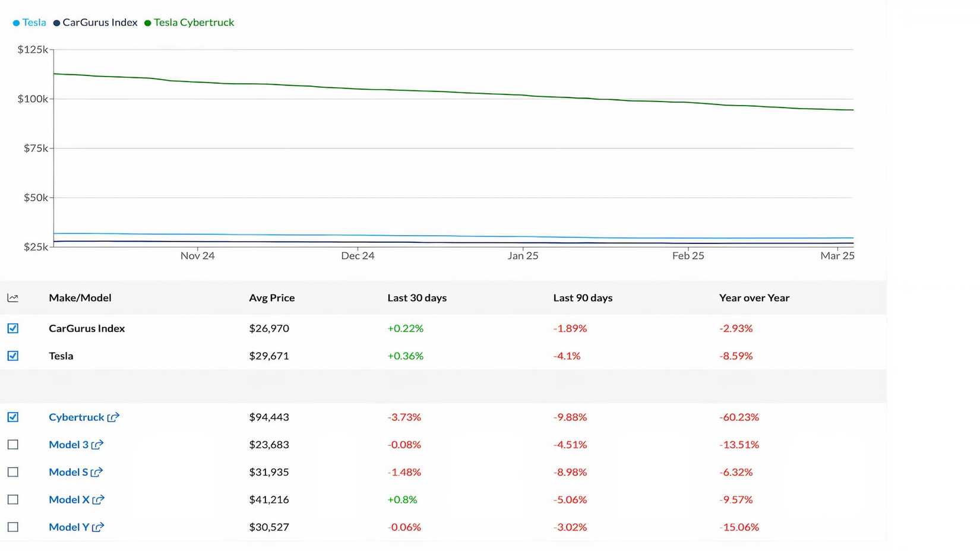This screenshot has height=551, width=980.
Task: Click the $75k y-axis label
Action: (36, 148)
